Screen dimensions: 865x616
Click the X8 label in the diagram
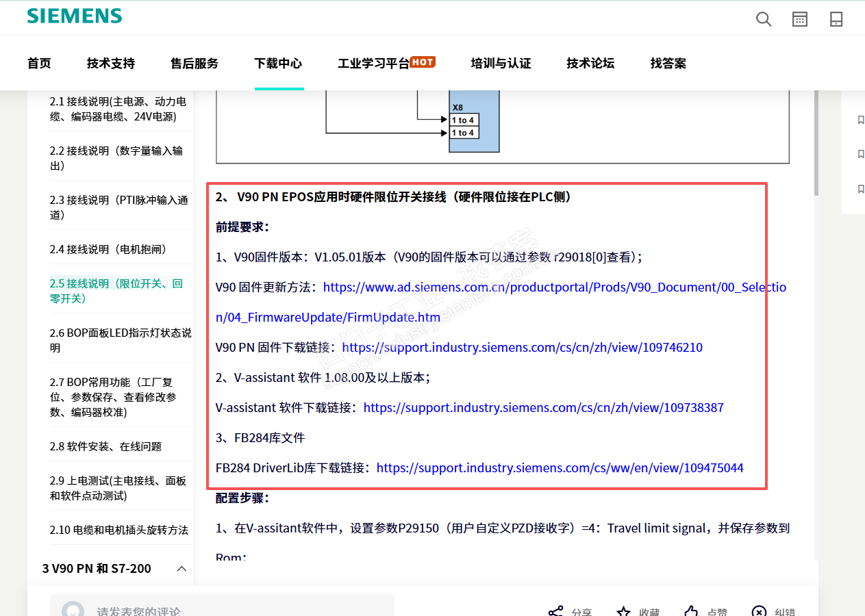tap(457, 107)
